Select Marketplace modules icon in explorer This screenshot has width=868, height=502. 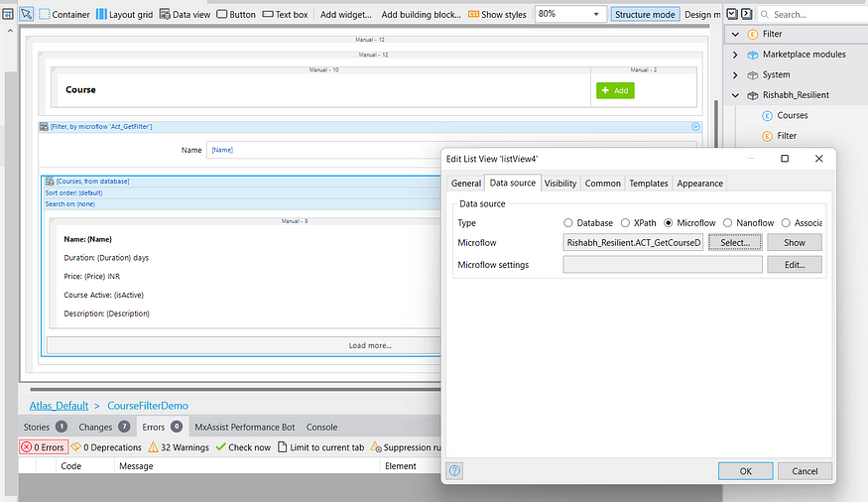[752, 55]
